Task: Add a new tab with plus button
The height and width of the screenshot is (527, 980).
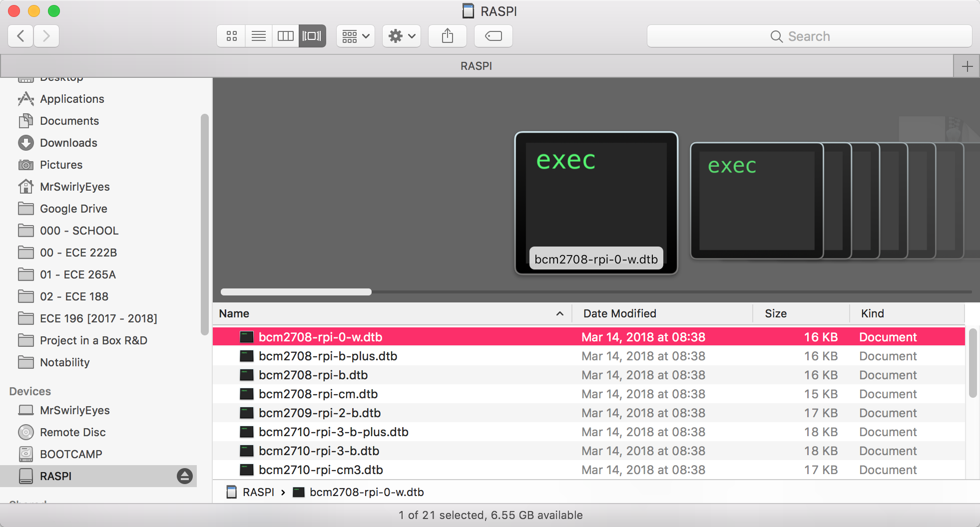Action: click(x=967, y=66)
